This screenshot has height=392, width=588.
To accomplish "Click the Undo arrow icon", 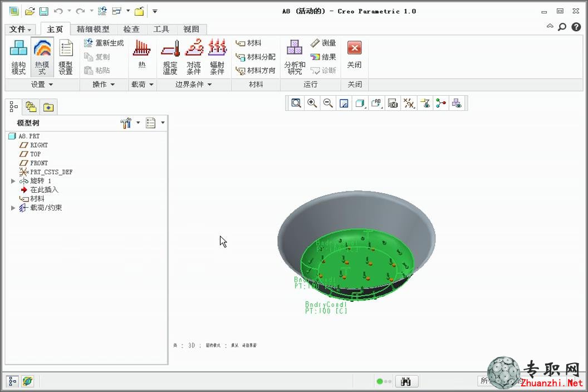I will click(58, 11).
